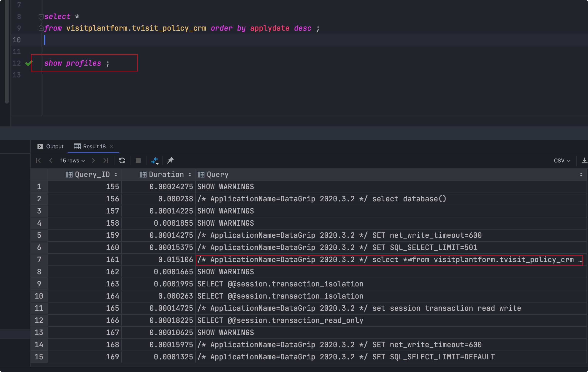Screen dimensions: 588x372
Task: Click the green checkmark on line 12
Action: click(29, 63)
